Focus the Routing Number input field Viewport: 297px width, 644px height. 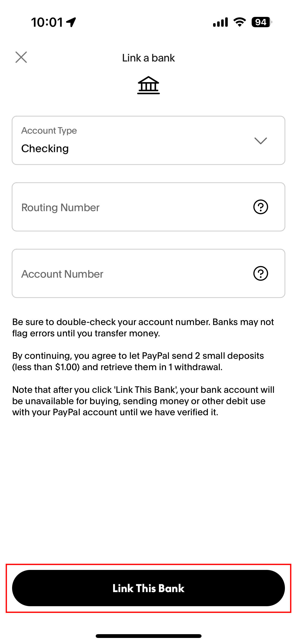[x=126, y=207]
